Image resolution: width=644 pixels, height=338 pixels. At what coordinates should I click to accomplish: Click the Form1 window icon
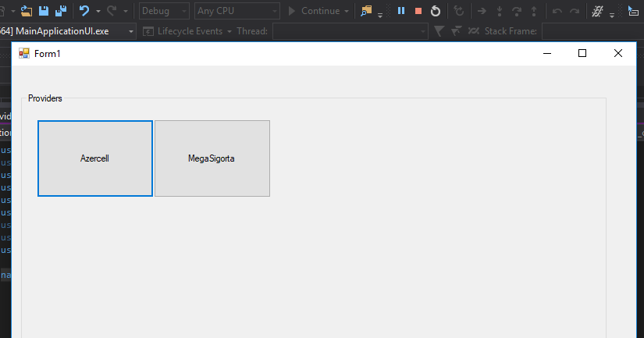point(24,53)
